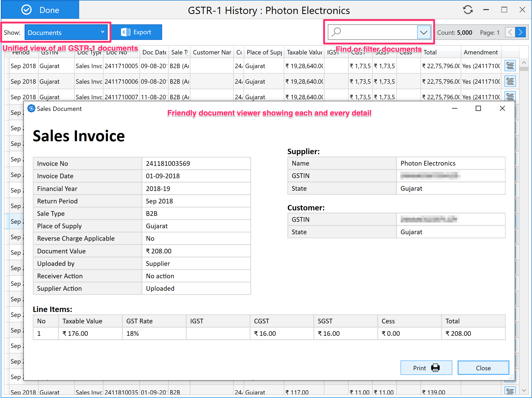Open document details for invoice 2411710005
The width and height of the screenshot is (532, 398).
(x=510, y=66)
